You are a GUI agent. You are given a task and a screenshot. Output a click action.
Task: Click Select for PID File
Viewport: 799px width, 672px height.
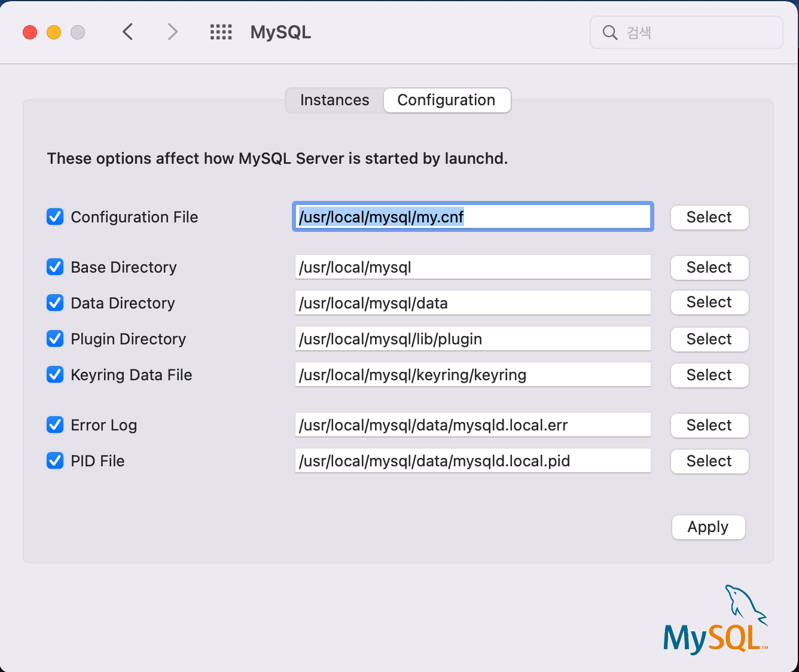(x=709, y=461)
